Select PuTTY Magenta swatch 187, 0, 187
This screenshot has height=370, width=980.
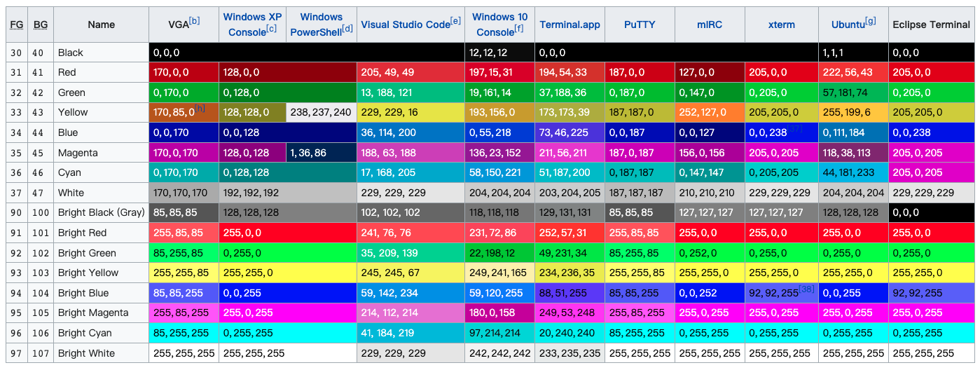(640, 153)
